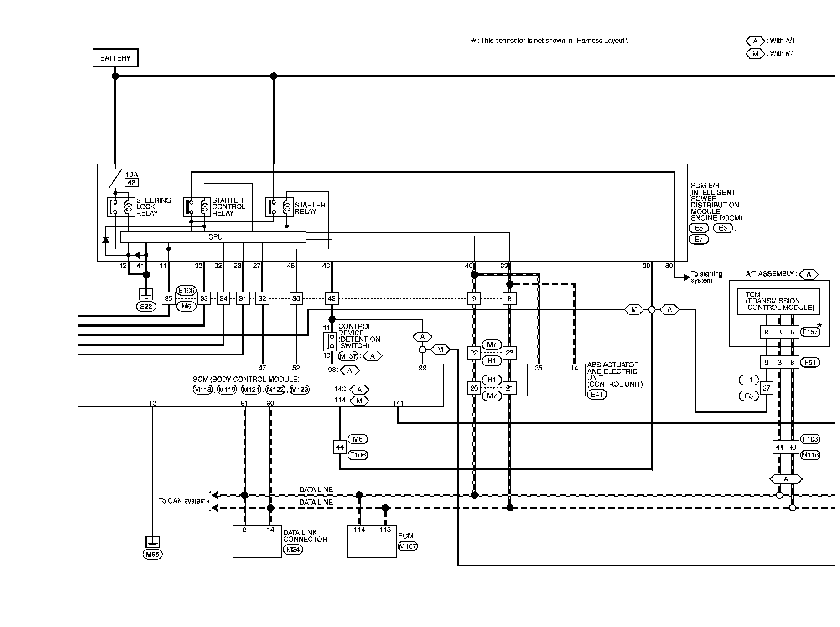Click the ABS actuator control unit box
Image resolution: width=840 pixels, height=627 pixels.
point(556,380)
